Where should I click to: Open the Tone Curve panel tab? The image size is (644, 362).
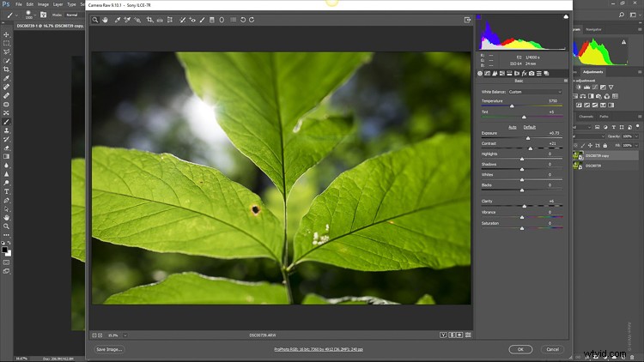click(x=487, y=74)
